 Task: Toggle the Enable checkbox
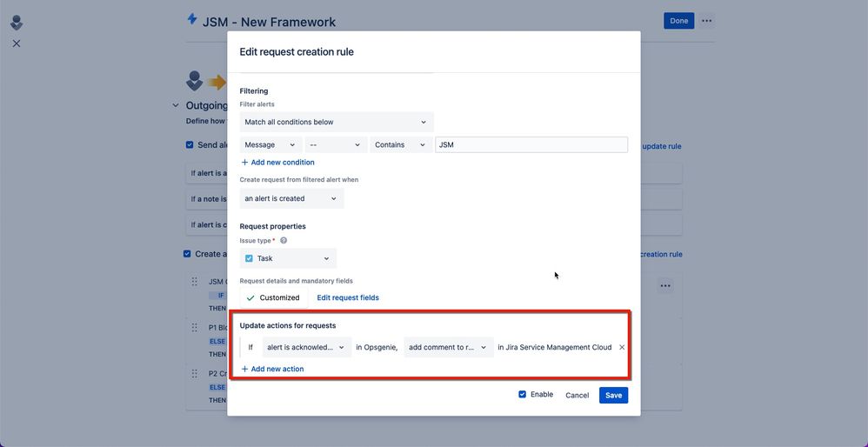(x=522, y=395)
